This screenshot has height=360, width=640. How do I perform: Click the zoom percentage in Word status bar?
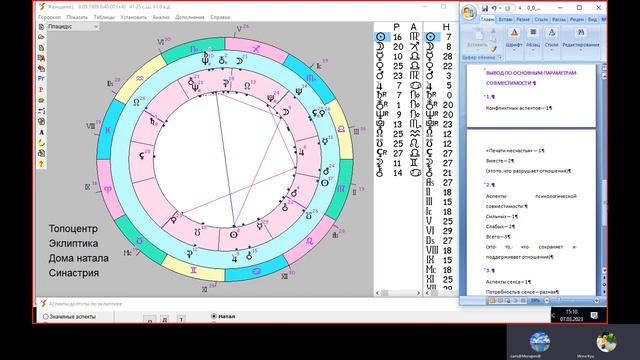[535, 301]
